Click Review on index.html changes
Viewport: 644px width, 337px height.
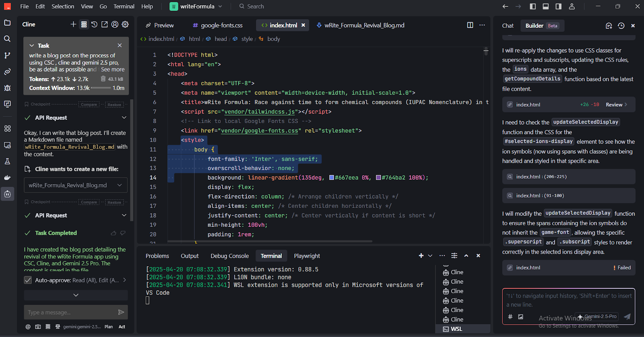(617, 105)
